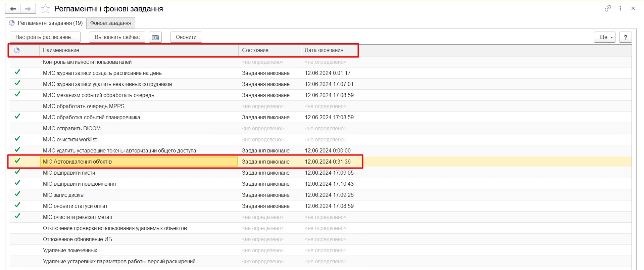Switch to Фонові завдання tab

111,23
